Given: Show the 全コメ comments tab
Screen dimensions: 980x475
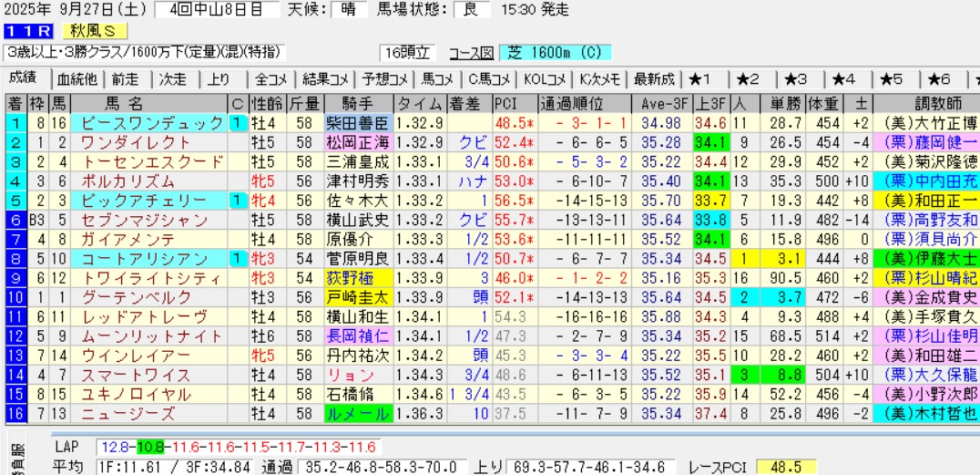Looking at the screenshot, I should 272,78.
